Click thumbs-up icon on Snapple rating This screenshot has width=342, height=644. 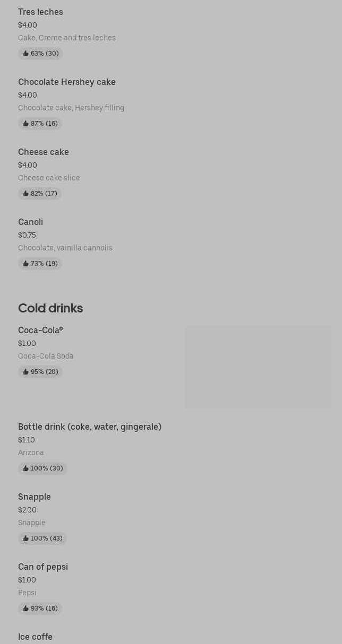click(x=25, y=538)
